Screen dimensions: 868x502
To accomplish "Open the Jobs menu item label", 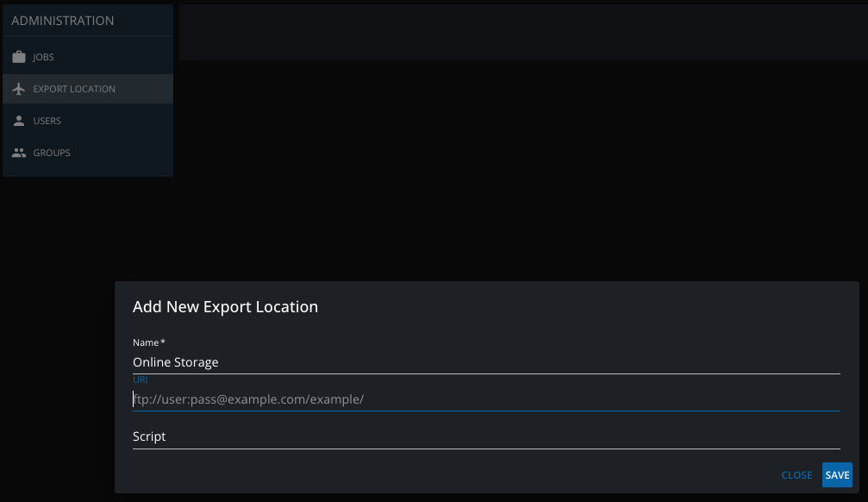I will pos(44,57).
